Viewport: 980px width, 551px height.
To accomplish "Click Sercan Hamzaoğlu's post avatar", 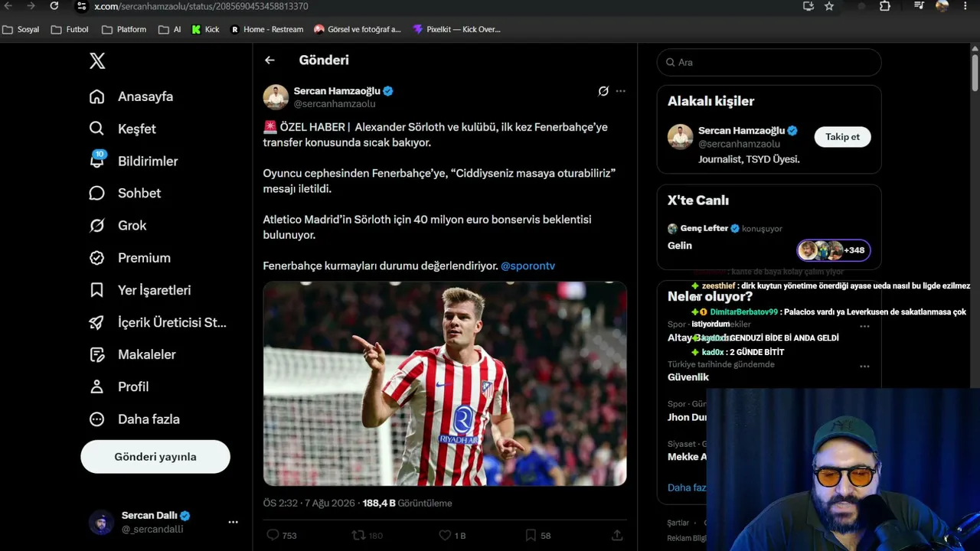I will click(x=276, y=97).
